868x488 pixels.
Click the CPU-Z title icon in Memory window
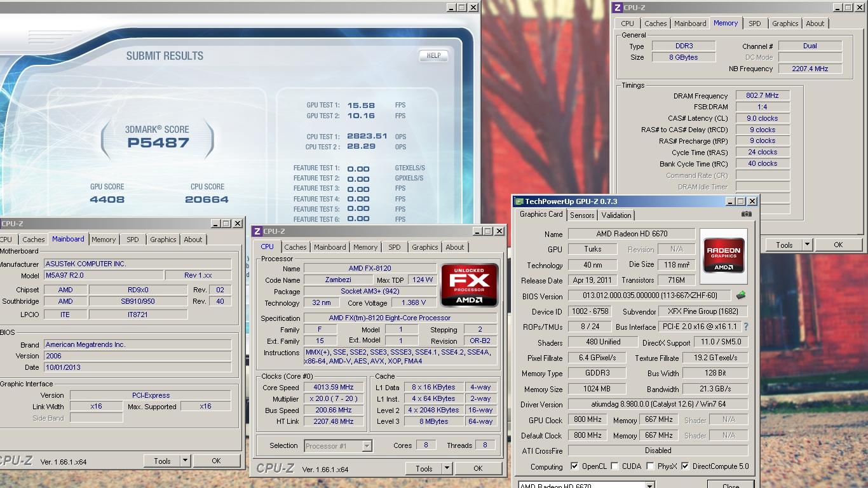point(618,8)
